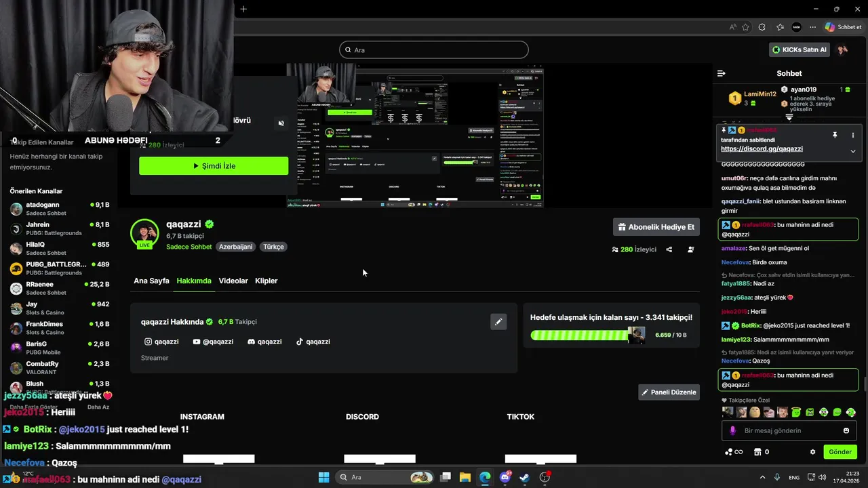
Task: Open Jahrein recommended channel
Action: click(60, 228)
